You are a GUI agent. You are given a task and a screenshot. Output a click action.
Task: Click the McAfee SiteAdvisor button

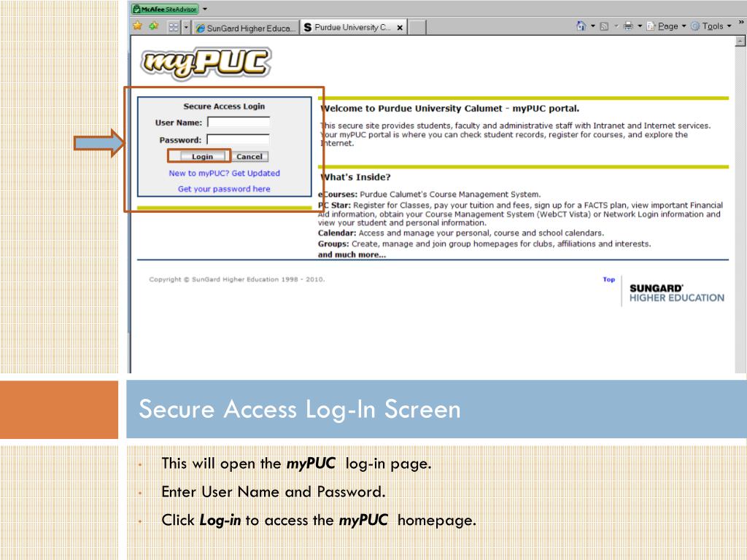(x=165, y=9)
